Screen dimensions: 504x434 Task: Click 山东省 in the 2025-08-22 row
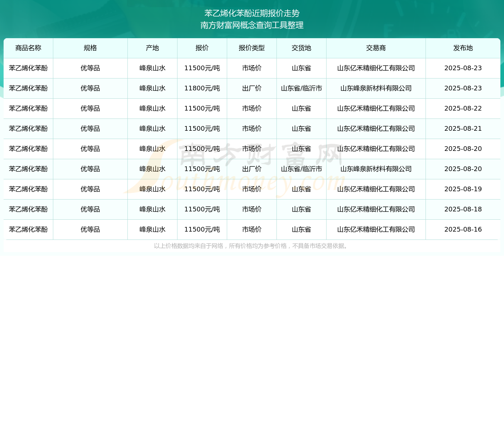[x=301, y=108]
